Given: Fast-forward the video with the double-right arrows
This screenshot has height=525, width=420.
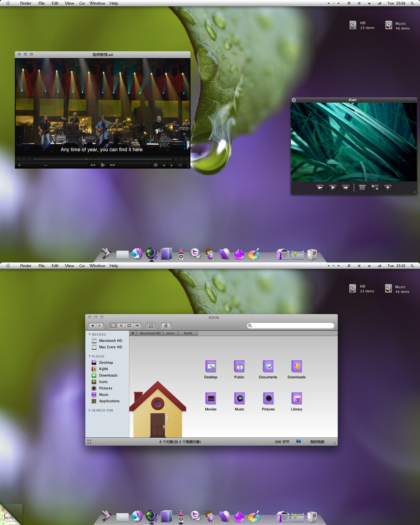Looking at the screenshot, I should coord(113,165).
